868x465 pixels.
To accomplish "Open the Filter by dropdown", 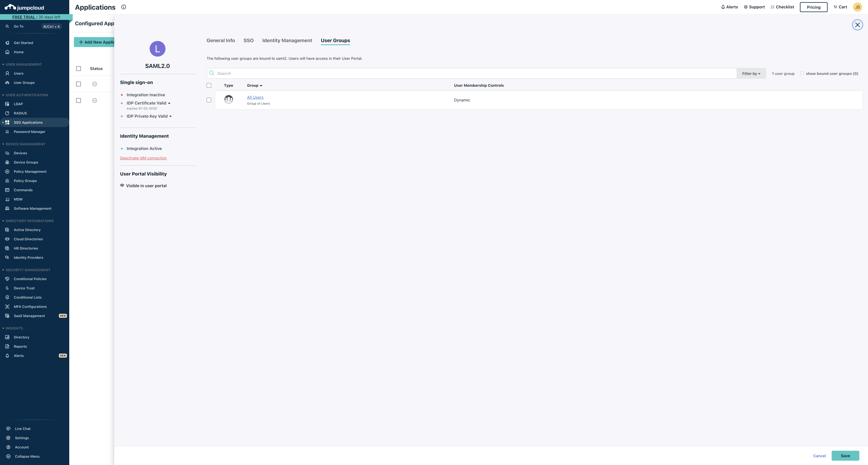I will point(751,73).
